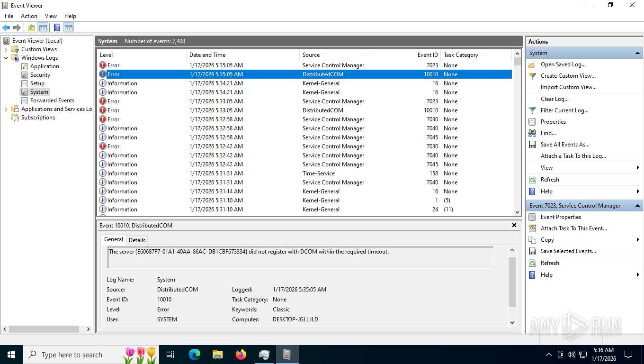Click the Open Saved Log folder icon
Viewport: 644px width, 364px height.
click(x=532, y=64)
